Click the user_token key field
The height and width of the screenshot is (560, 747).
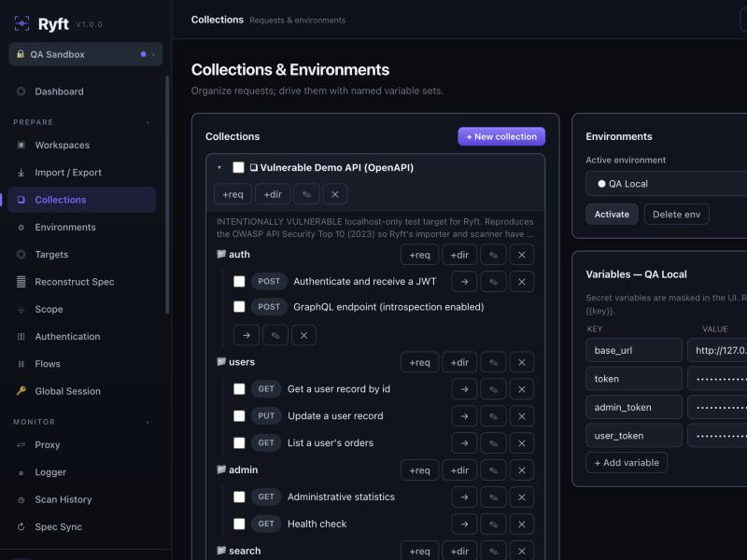tap(634, 436)
